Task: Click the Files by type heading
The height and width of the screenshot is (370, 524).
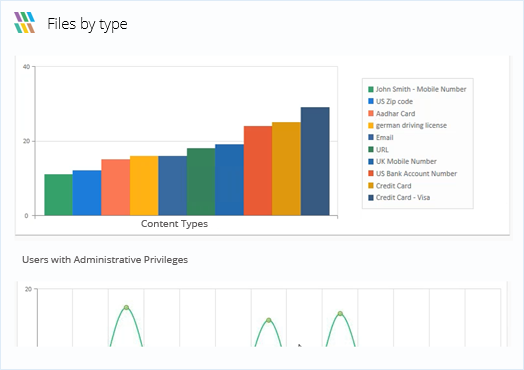Action: click(x=87, y=24)
